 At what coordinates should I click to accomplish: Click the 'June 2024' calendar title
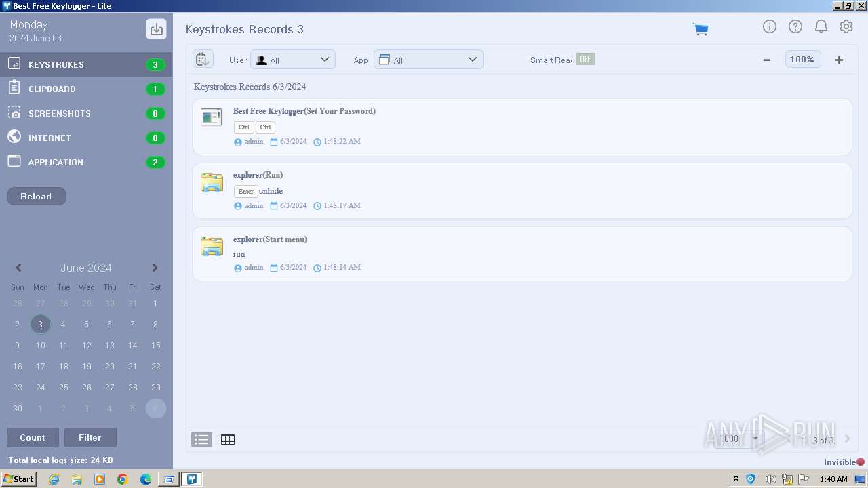click(86, 268)
